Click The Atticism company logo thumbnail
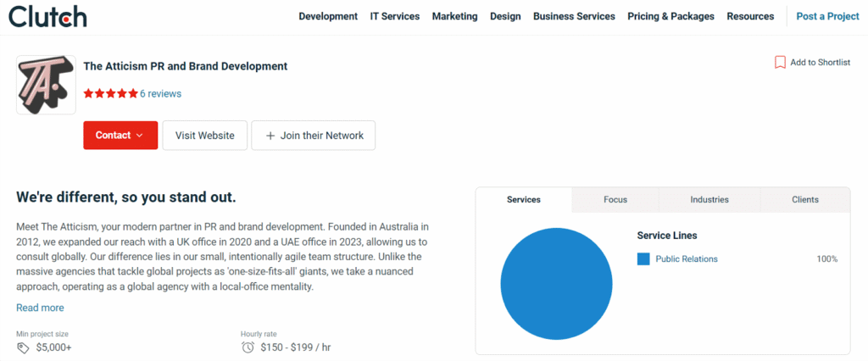The width and height of the screenshot is (868, 361). pyautogui.click(x=47, y=85)
